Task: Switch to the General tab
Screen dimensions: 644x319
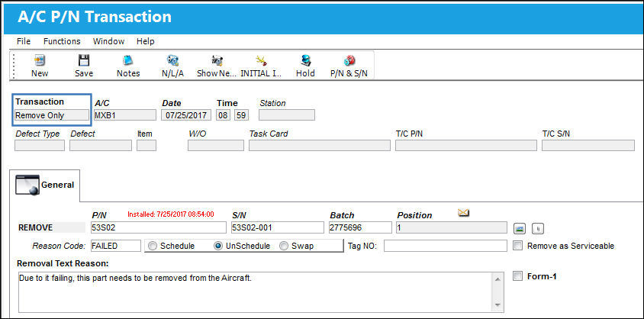Action: [47, 185]
